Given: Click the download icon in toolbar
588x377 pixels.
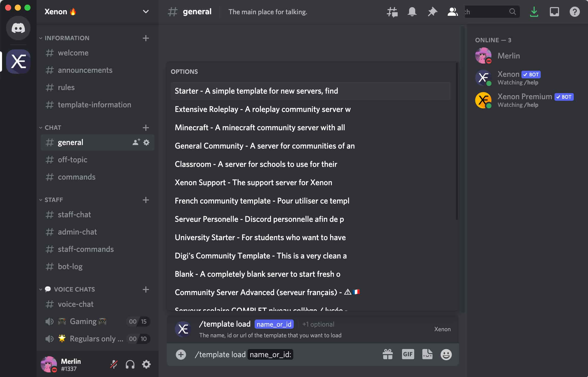Looking at the screenshot, I should (x=534, y=12).
